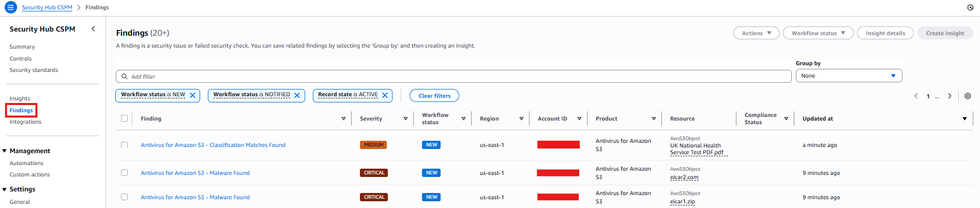The width and height of the screenshot is (980, 208).
Task: Open the Classification Matches Found finding link
Action: pyautogui.click(x=213, y=145)
